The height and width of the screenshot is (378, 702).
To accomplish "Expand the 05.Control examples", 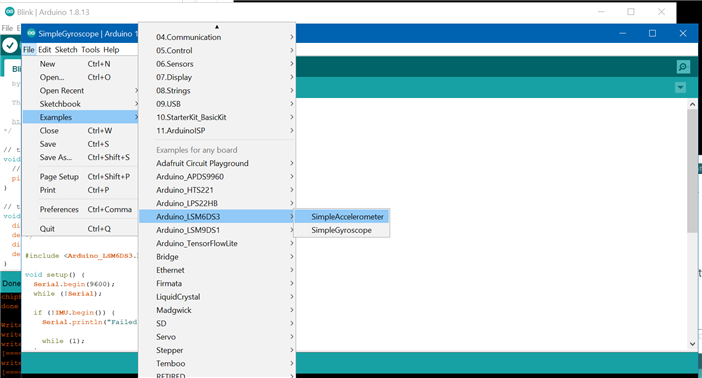I will (x=217, y=51).
